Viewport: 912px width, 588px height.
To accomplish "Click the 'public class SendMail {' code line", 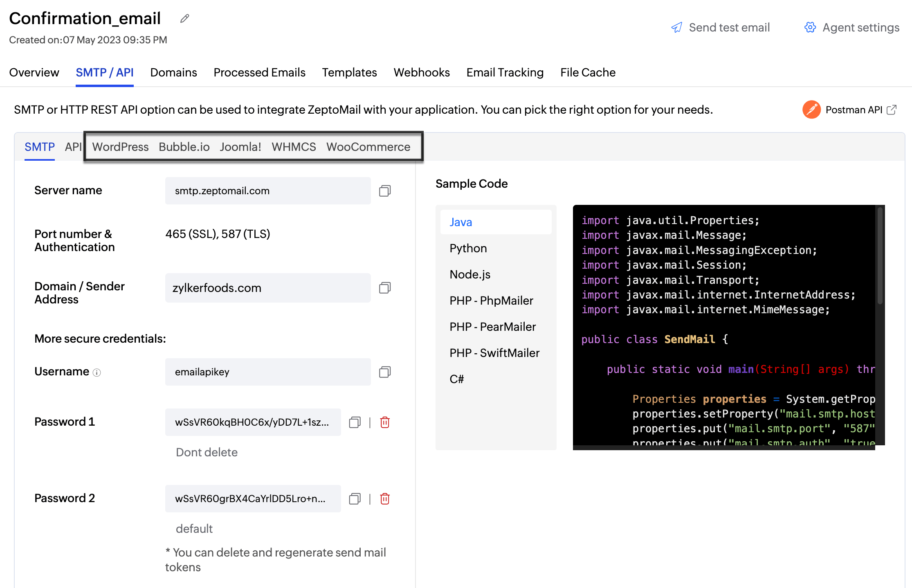I will 655,339.
